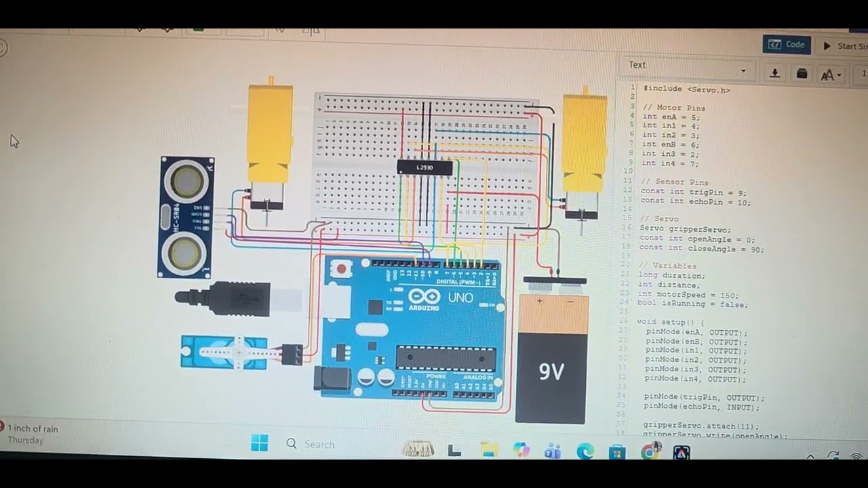Click code line 'void setup() {'
The width and height of the screenshot is (868, 488).
(x=671, y=322)
